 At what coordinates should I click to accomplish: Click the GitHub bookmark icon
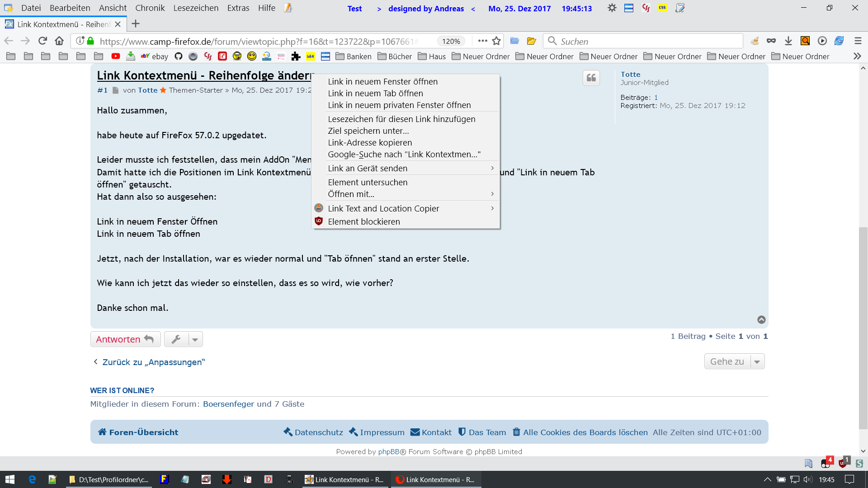(x=179, y=56)
